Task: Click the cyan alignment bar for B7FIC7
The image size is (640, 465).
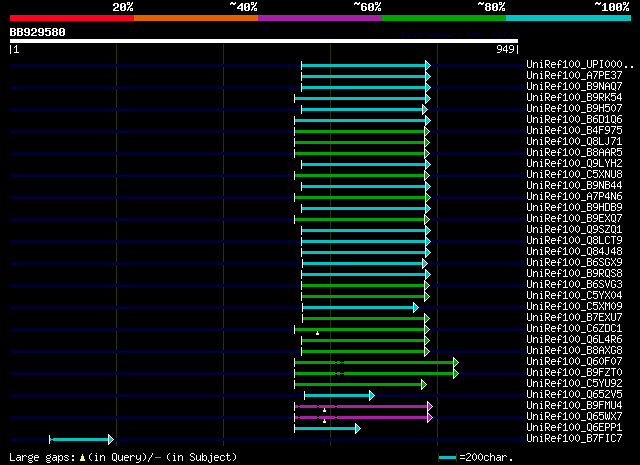Action: coord(80,440)
